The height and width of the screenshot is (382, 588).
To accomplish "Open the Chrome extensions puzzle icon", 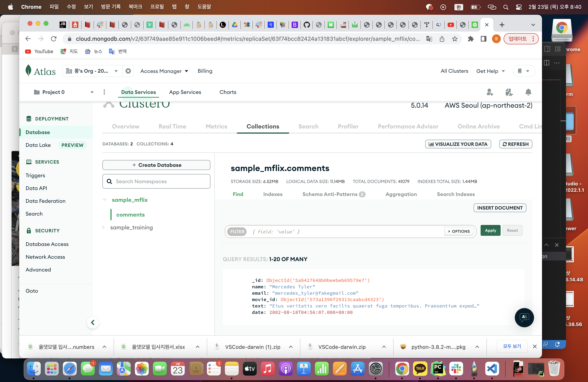I will point(471,39).
